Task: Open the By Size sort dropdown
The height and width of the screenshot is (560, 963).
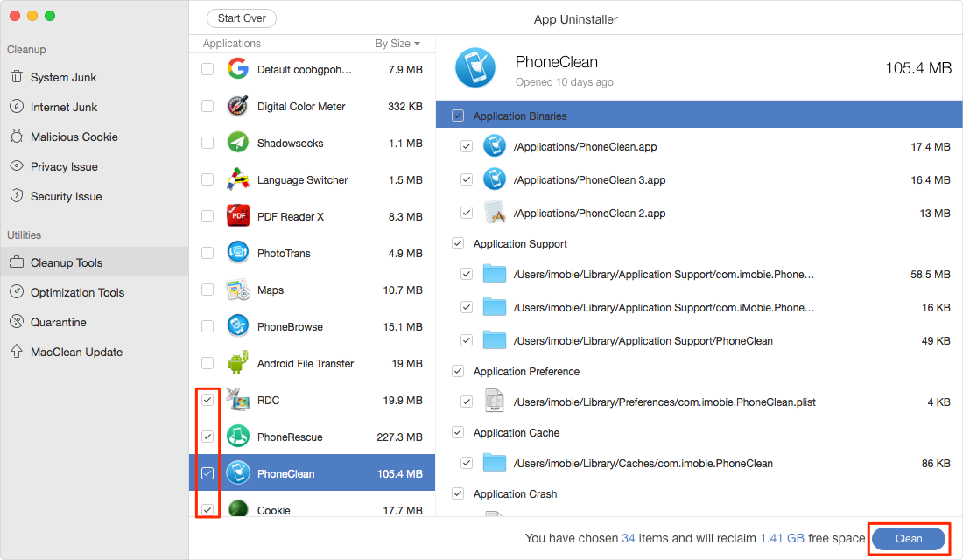Action: click(397, 44)
